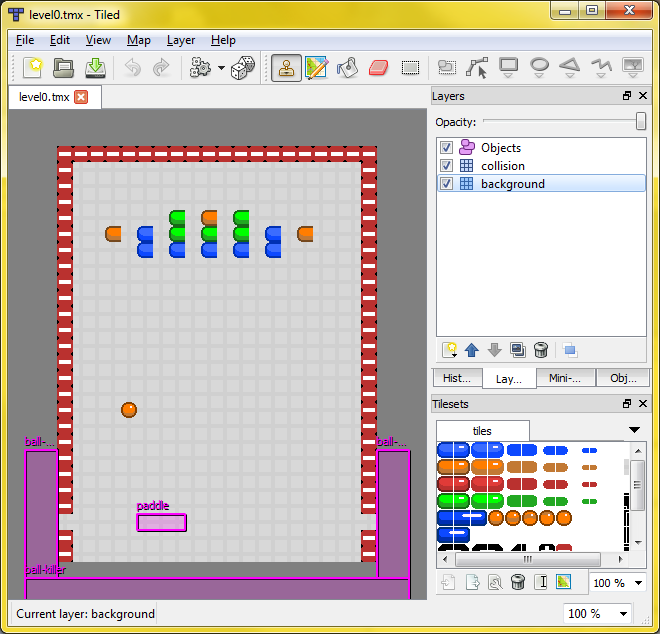Close the Layers panel

pos(643,96)
